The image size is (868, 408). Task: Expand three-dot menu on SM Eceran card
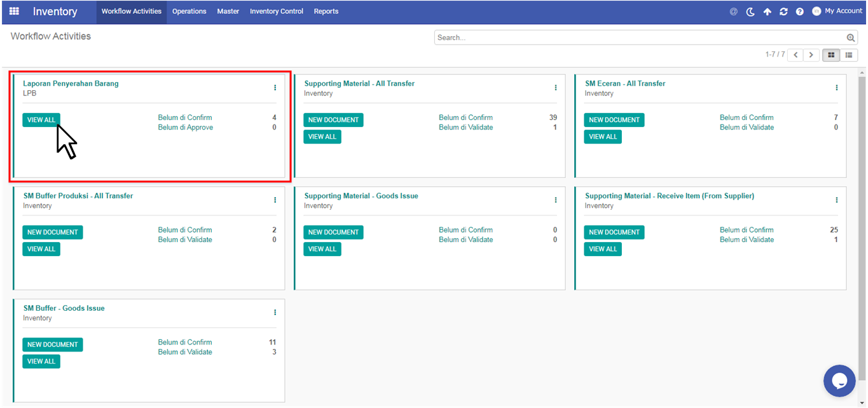click(x=836, y=88)
